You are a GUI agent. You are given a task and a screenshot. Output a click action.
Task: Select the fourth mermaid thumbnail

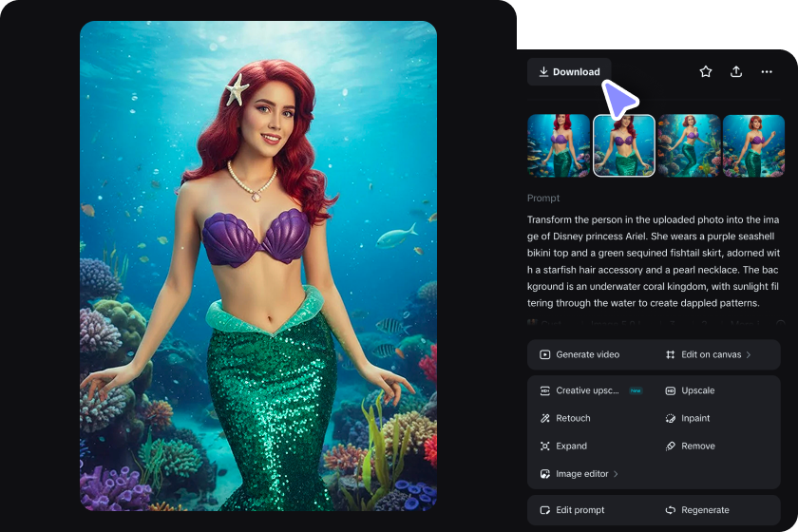click(x=753, y=145)
